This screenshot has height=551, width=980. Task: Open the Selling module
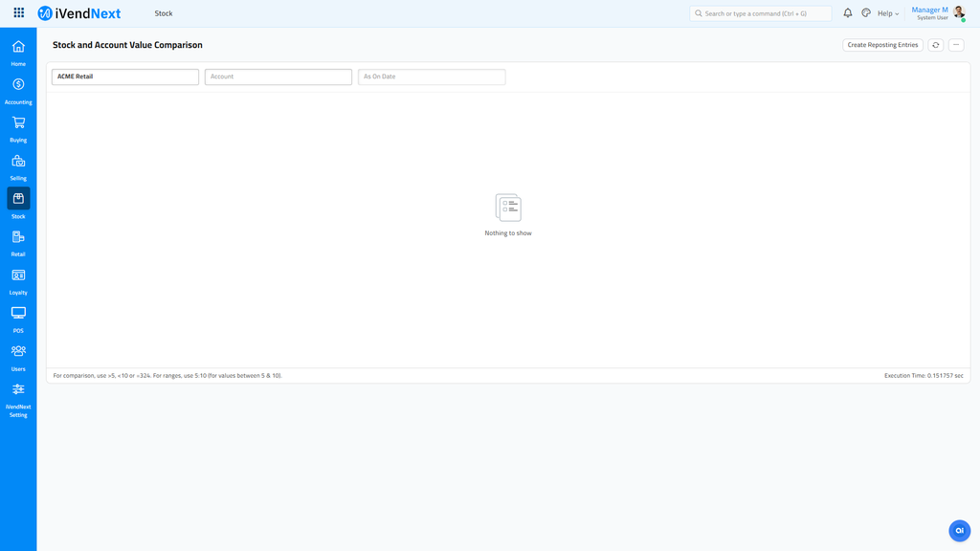click(x=18, y=166)
